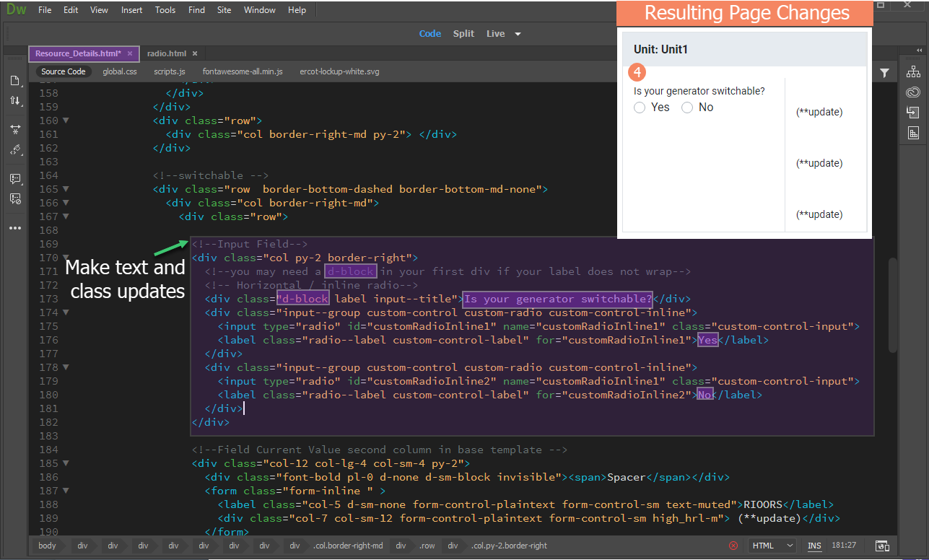Image resolution: width=929 pixels, height=560 pixels.
Task: Open the Insert menu
Action: 132,9
